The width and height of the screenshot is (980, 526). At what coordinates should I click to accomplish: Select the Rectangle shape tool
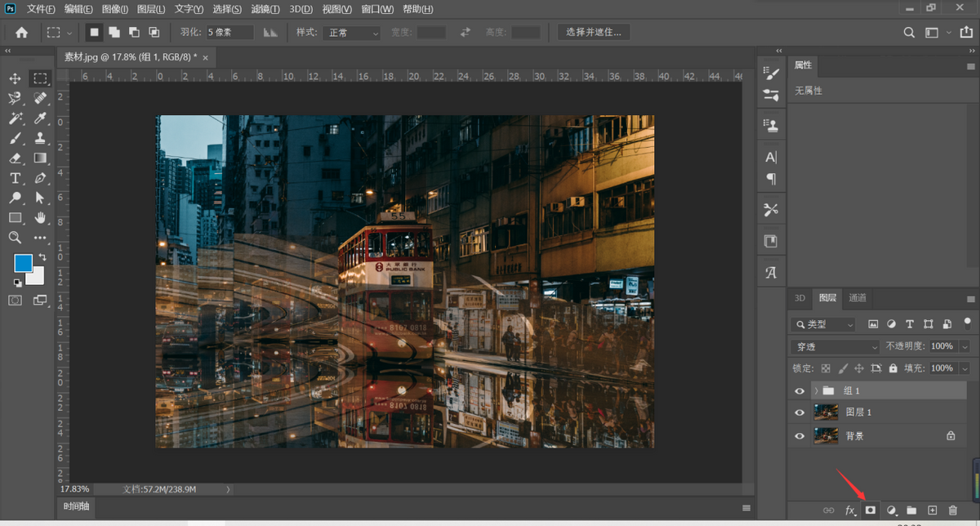click(15, 217)
